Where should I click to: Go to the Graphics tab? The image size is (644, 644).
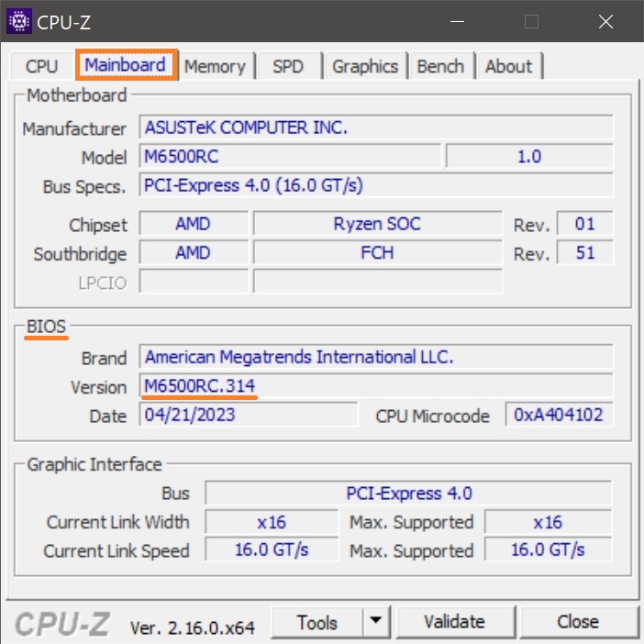tap(365, 66)
